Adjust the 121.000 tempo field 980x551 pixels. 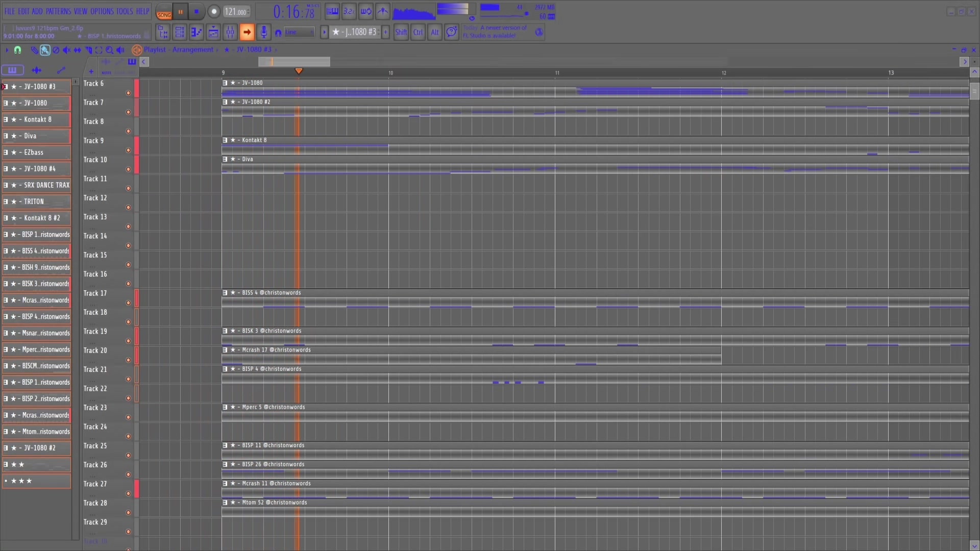click(236, 12)
